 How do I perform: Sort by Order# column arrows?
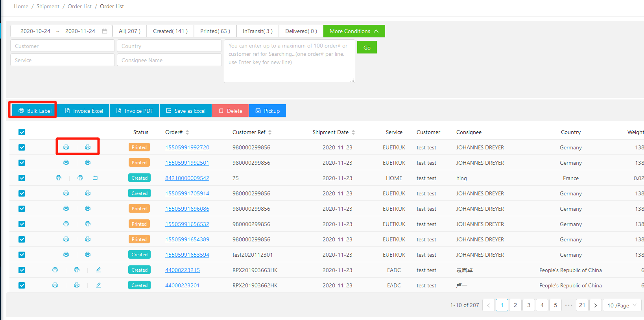click(x=187, y=132)
